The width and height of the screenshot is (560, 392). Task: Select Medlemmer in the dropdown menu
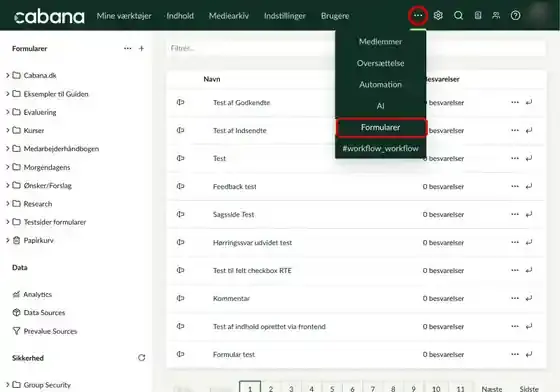[x=380, y=42]
